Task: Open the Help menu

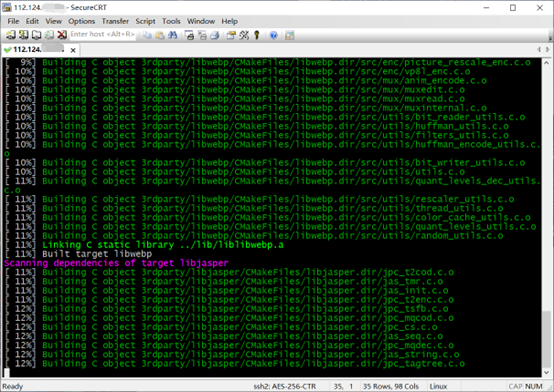Action: [x=230, y=21]
